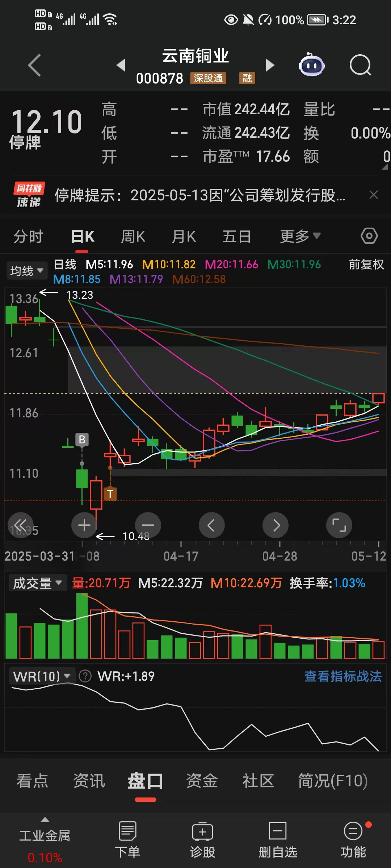Tap the T marker on chart
The image size is (391, 868).
(x=110, y=494)
